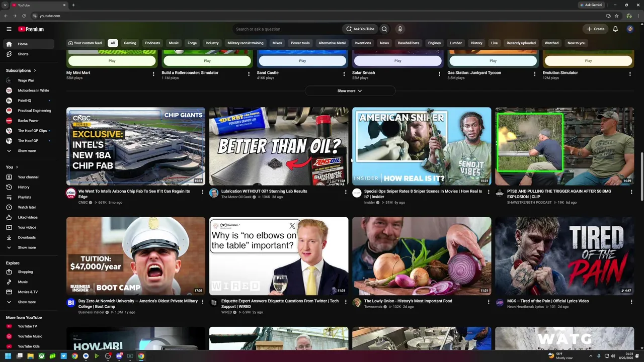Open YouTube Music in the sidebar

click(28, 336)
